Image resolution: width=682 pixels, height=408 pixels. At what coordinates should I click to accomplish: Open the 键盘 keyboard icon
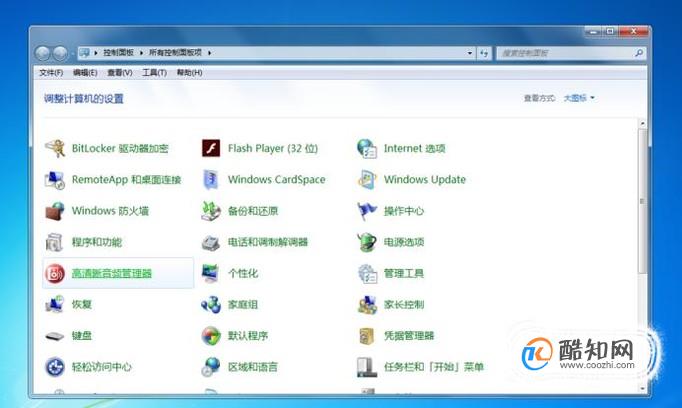pos(55,336)
